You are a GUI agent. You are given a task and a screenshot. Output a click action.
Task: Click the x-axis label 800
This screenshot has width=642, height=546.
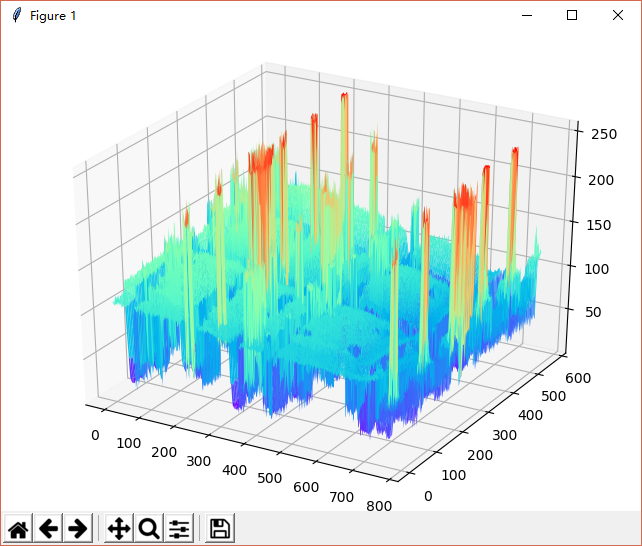tap(379, 506)
